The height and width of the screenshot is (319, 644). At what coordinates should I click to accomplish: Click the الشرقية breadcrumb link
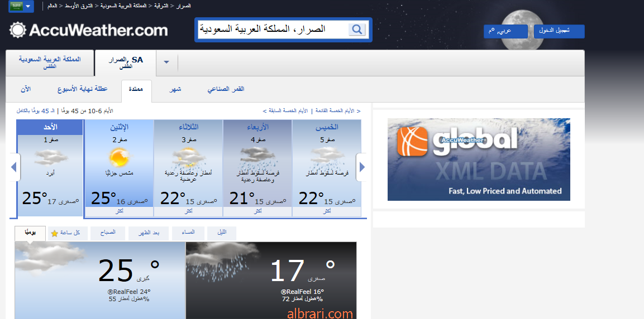coord(161,6)
